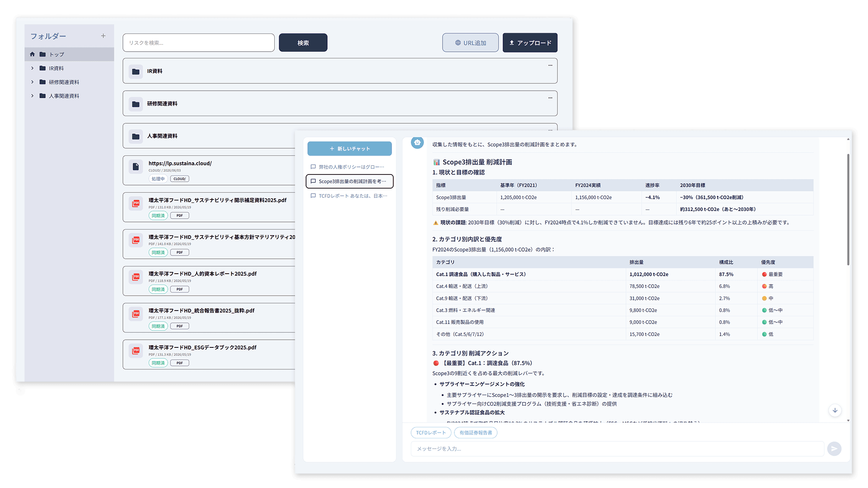
Task: Select 人事関連資料 in the folder tree
Action: [64, 96]
